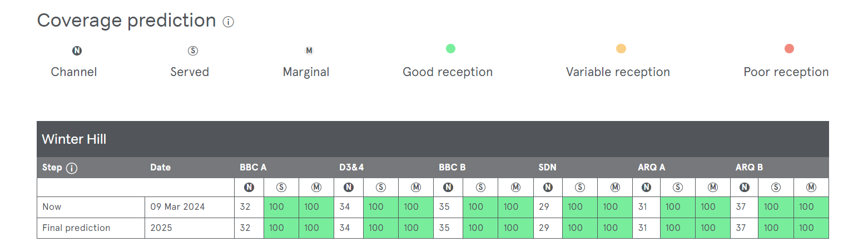Click the red Poor reception dot
This screenshot has height=252, width=868.
[x=788, y=49]
